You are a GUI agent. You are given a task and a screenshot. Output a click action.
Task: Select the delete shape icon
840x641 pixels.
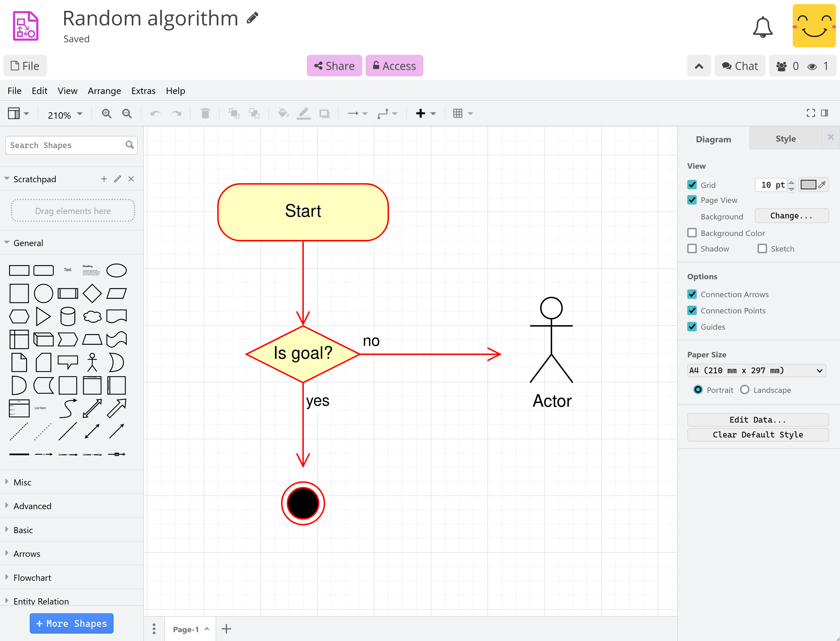207,113
